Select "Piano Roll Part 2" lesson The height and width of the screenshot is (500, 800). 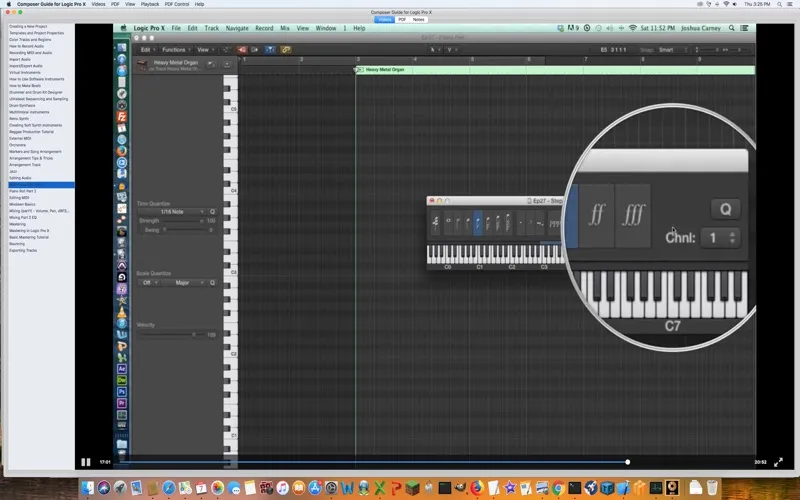pyautogui.click(x=22, y=191)
